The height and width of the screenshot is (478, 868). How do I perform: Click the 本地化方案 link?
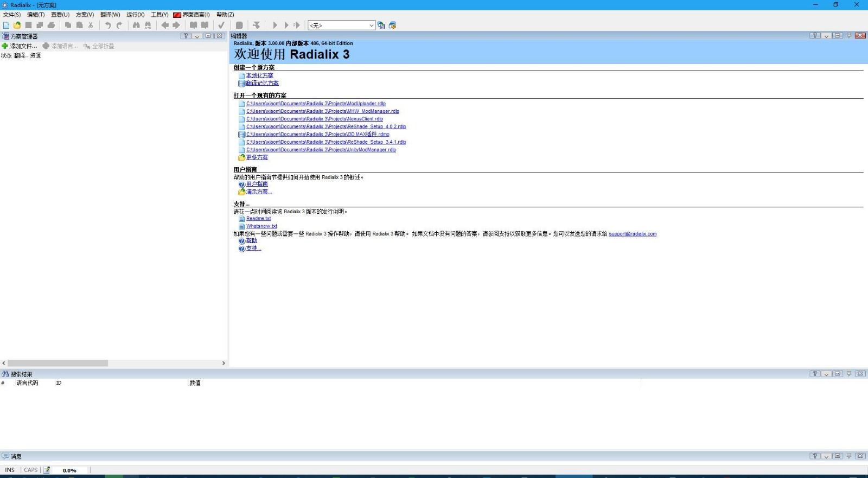point(259,75)
